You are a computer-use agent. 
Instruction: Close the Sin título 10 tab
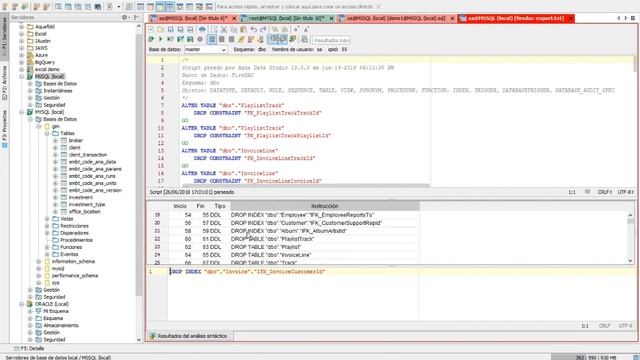[x=331, y=18]
